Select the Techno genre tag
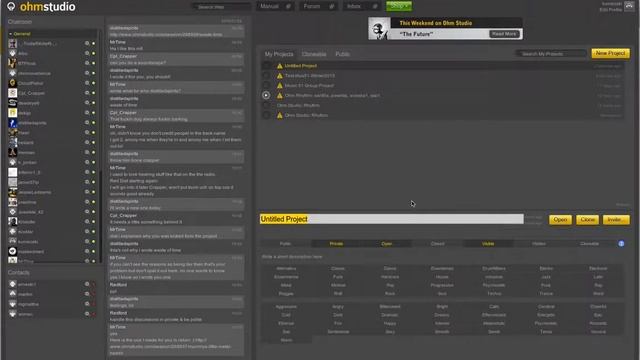The width and height of the screenshot is (640, 360). point(494,293)
